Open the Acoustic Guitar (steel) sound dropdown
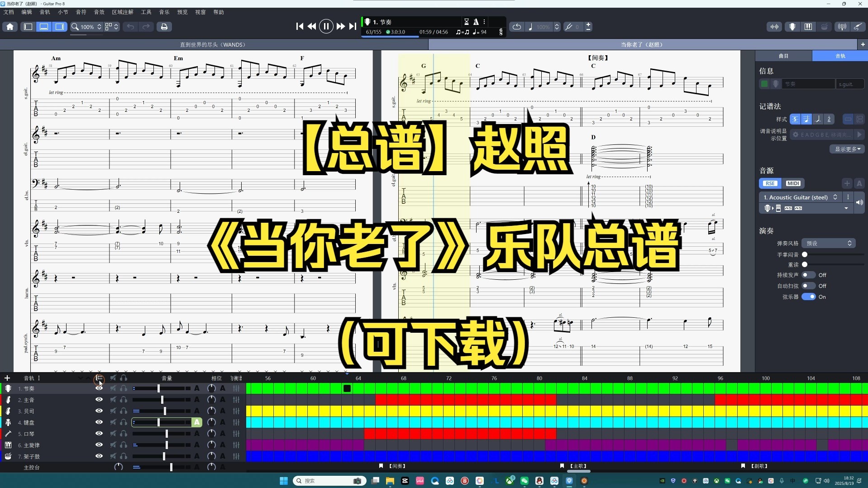868x488 pixels. 800,197
